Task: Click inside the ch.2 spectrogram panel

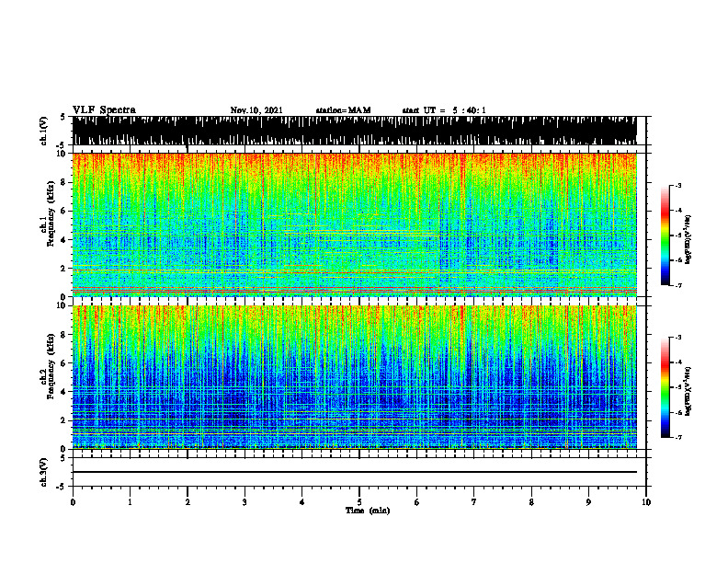Action: 355,377
